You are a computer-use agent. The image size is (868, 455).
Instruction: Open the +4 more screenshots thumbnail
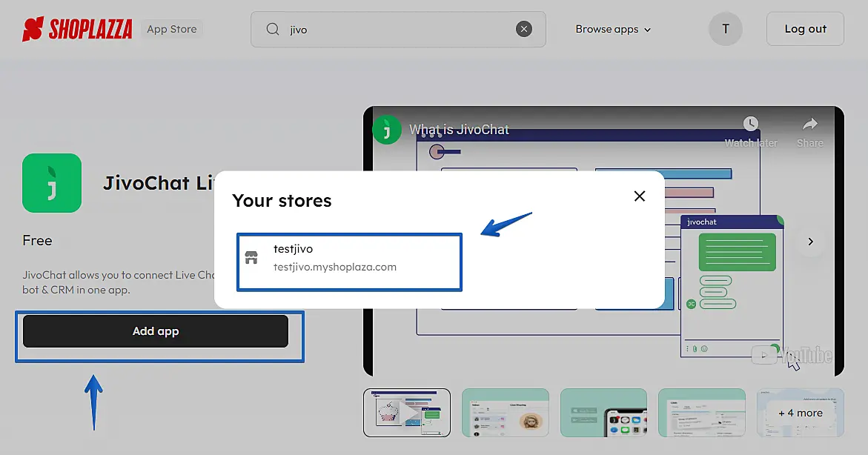point(800,412)
